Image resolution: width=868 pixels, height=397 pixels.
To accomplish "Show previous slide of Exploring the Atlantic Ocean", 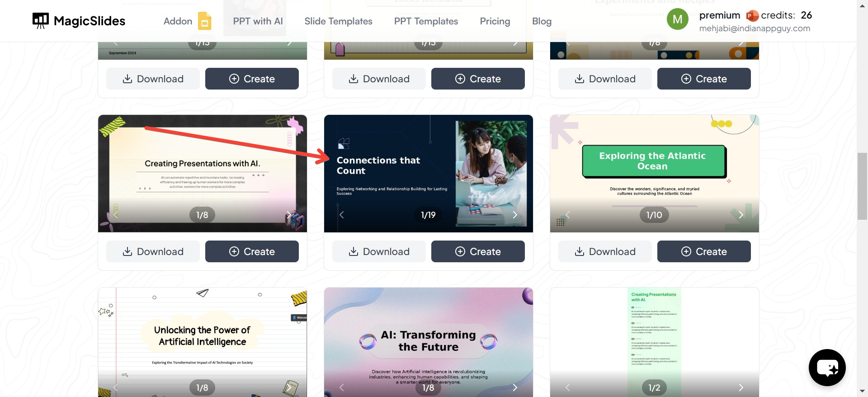I will 568,215.
